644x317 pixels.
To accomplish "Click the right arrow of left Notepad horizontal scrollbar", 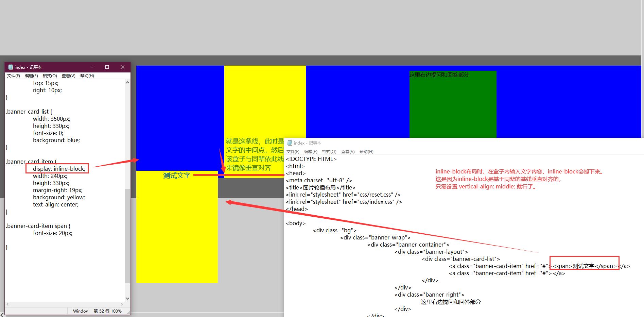I will coord(122,304).
